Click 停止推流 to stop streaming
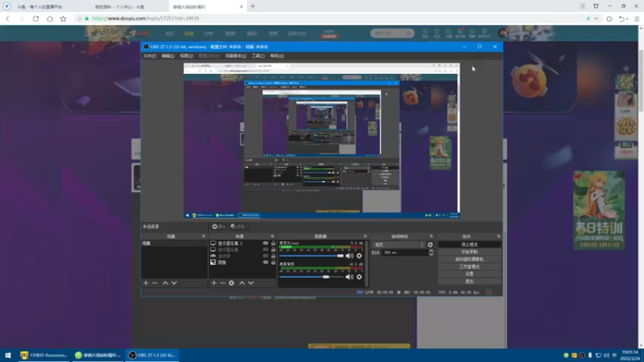 coord(469,245)
